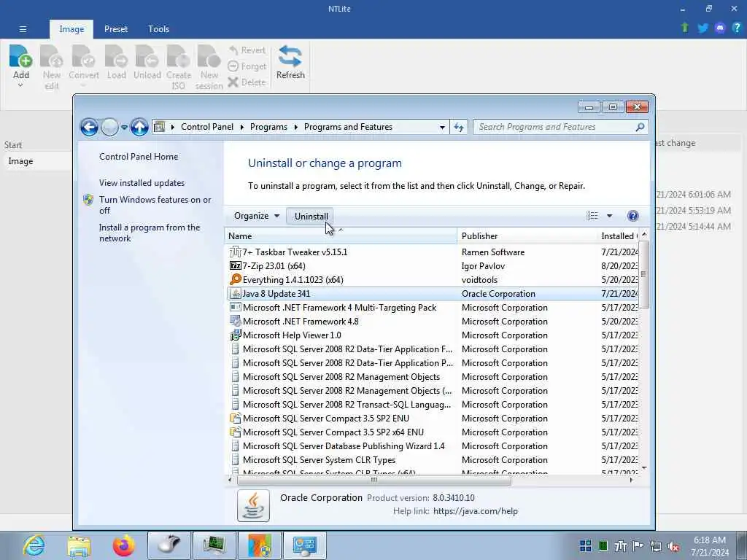The width and height of the screenshot is (747, 560).
Task: Click the green update arrow icon in NTLite
Action: tap(685, 28)
